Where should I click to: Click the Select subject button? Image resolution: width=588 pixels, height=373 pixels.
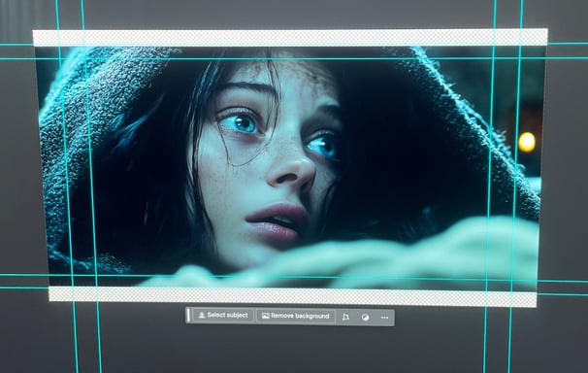[x=223, y=316]
